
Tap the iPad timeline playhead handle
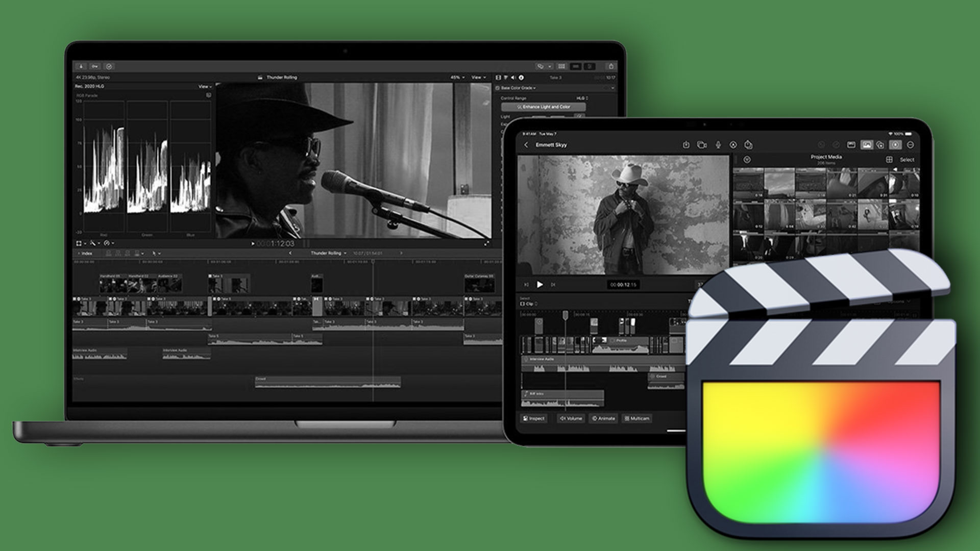pos(566,316)
